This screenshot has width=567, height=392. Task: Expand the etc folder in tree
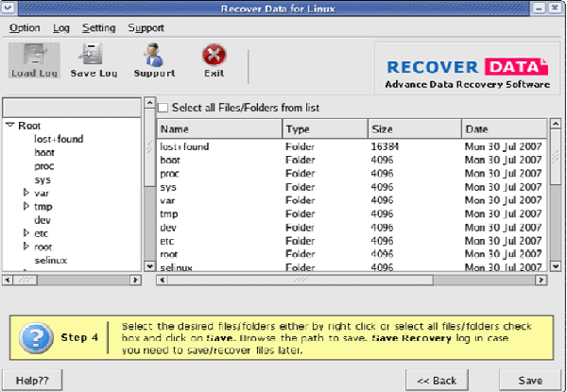click(x=26, y=233)
